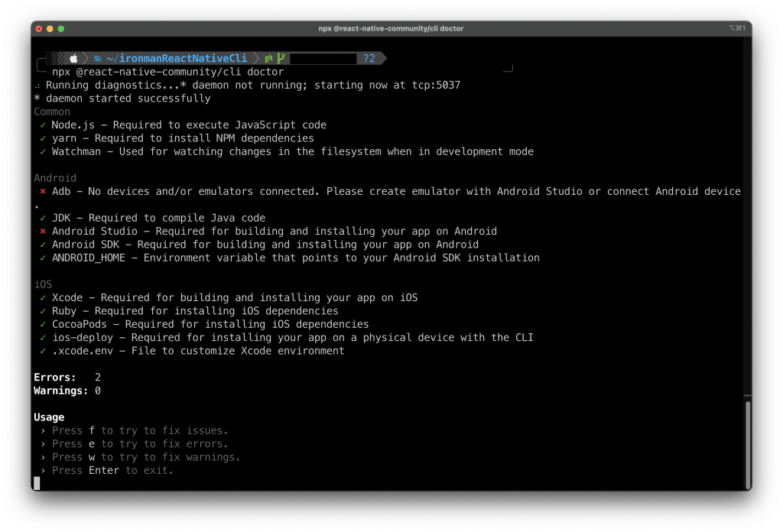The width and height of the screenshot is (783, 532).
Task: Click the folder icon in the prompt path
Action: pos(98,58)
